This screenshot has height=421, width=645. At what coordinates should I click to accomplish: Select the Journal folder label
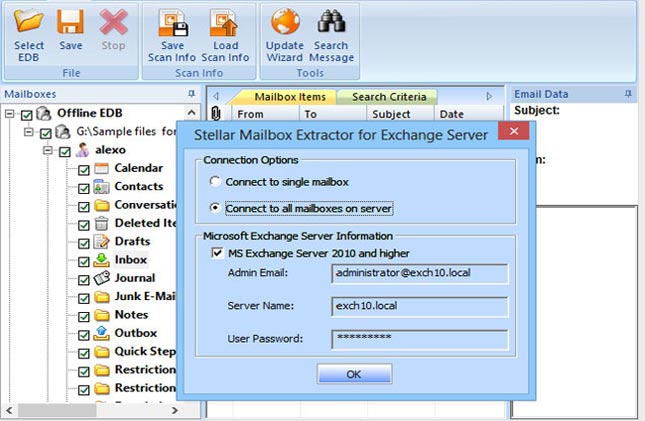(x=135, y=278)
